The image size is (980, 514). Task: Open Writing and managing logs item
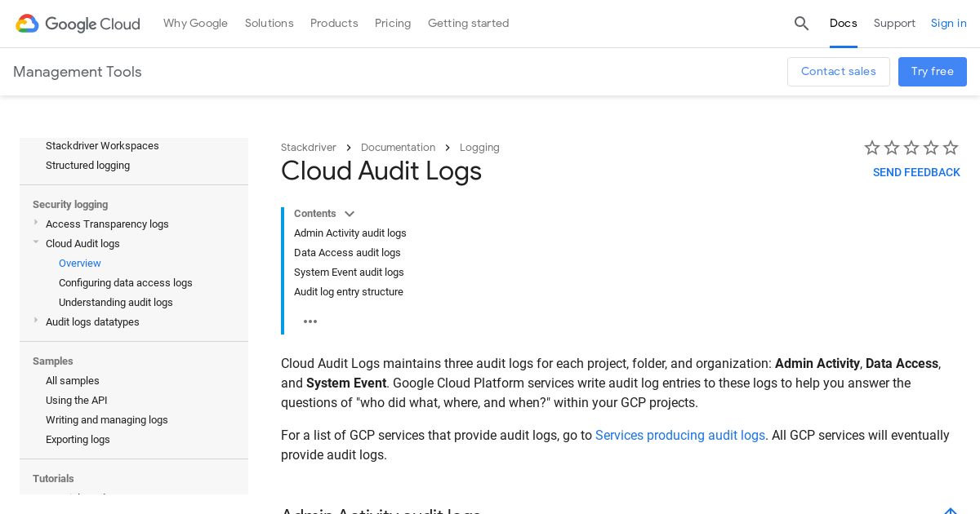click(x=107, y=420)
